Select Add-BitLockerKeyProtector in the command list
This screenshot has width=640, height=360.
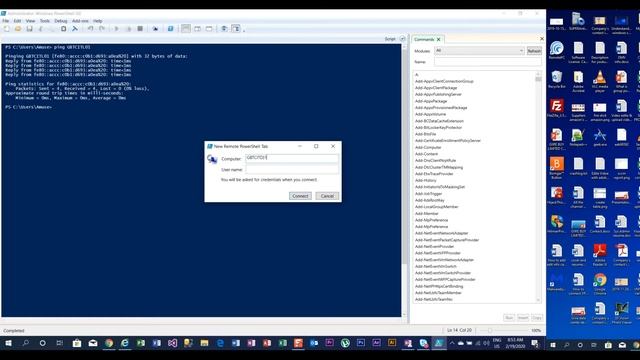coord(438,127)
